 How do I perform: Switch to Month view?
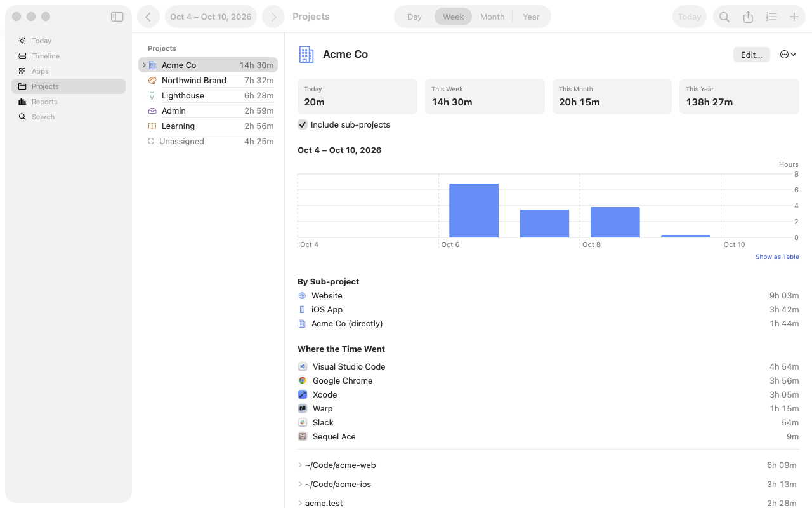[492, 17]
